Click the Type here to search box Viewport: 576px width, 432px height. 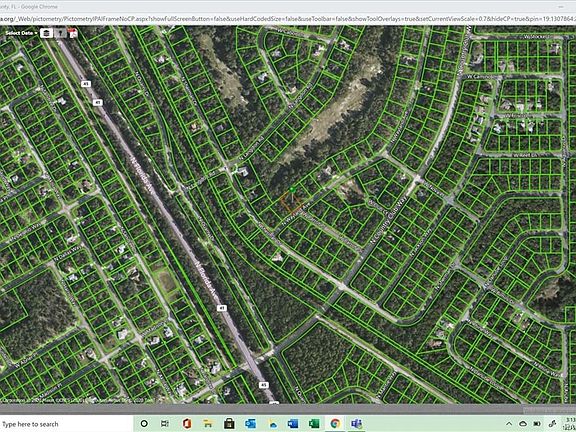(66, 424)
